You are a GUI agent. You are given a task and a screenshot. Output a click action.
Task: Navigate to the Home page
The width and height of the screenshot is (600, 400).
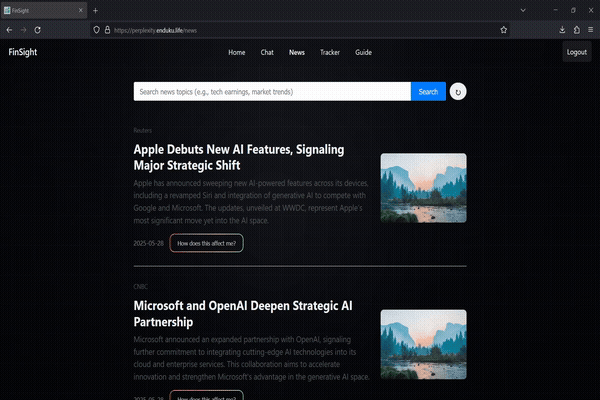(236, 52)
